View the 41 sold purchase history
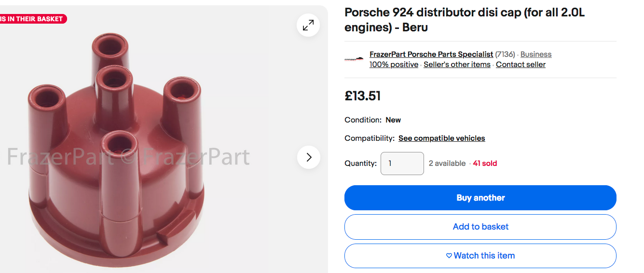Viewport: 644px width, 273px height. (x=485, y=164)
